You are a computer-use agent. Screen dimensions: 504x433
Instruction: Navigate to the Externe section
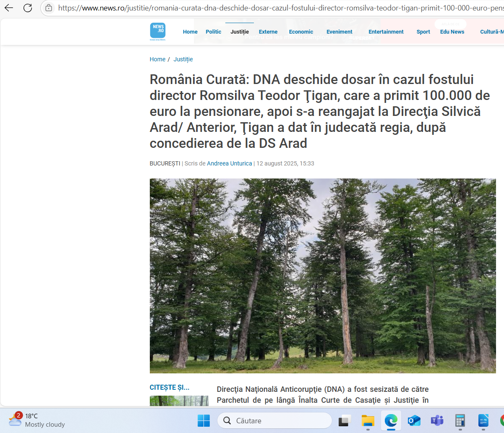coord(268,31)
